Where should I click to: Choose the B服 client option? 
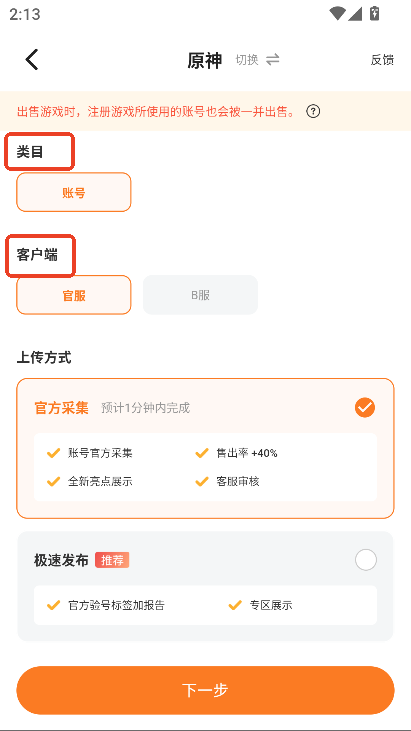pos(200,295)
